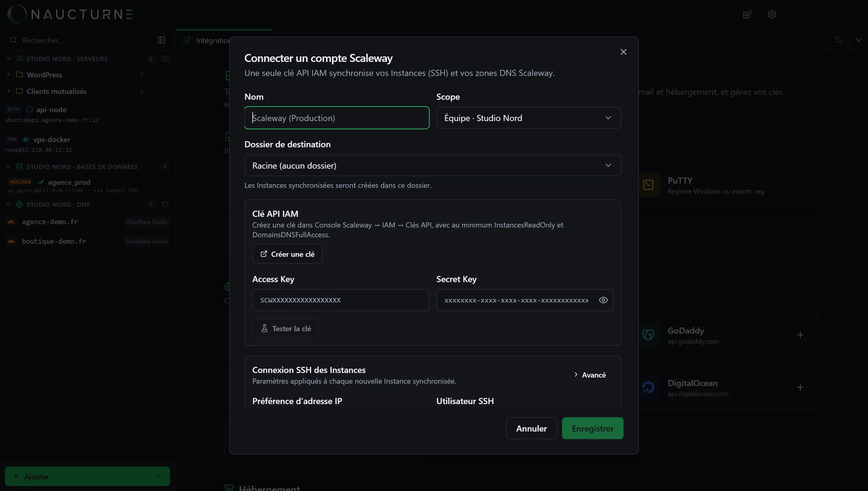The height and width of the screenshot is (491, 868).
Task: Add the DigitalOcean integration plus icon
Action: [x=800, y=388]
